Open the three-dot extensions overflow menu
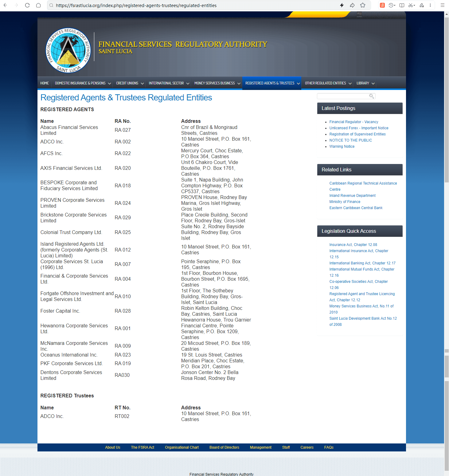This screenshot has width=449, height=476. 430,5
